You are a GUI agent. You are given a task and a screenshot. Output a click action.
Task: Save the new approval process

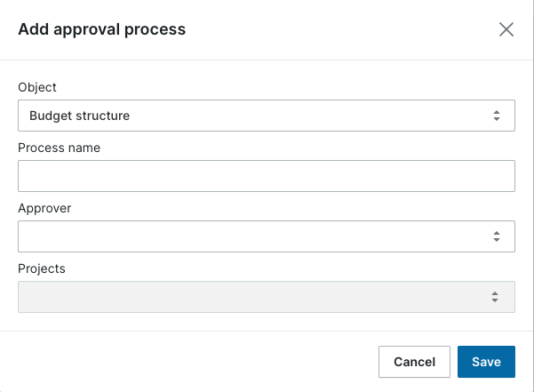click(x=486, y=362)
